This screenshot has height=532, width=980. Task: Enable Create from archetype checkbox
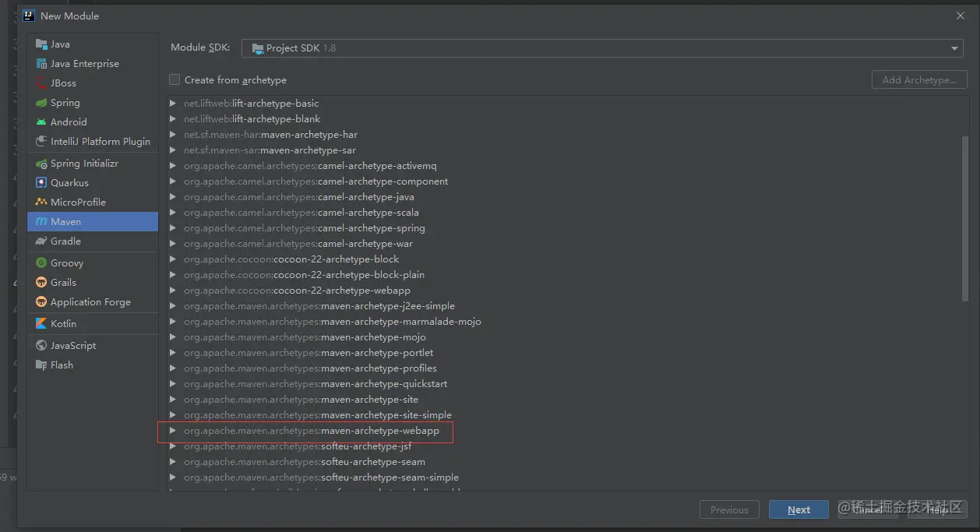coord(174,79)
